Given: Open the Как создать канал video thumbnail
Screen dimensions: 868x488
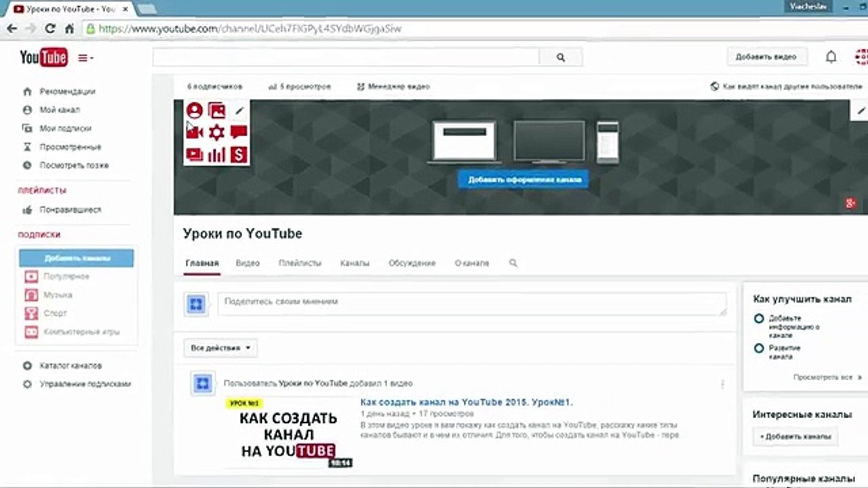Looking at the screenshot, I should [x=288, y=432].
